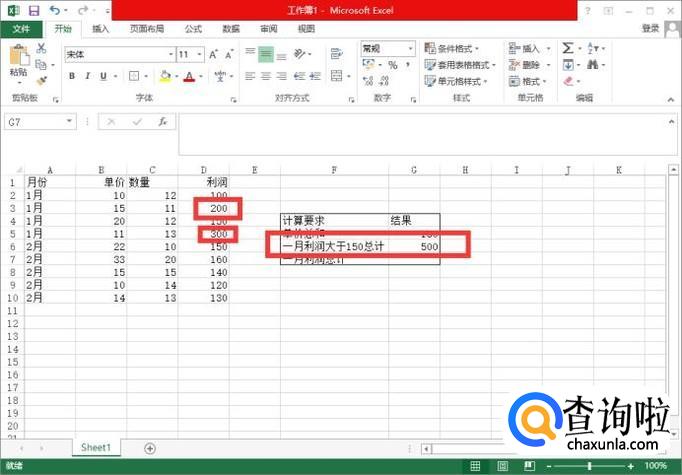The height and width of the screenshot is (475, 682).
Task: Click the Wrap Text icon
Action: coord(336,54)
